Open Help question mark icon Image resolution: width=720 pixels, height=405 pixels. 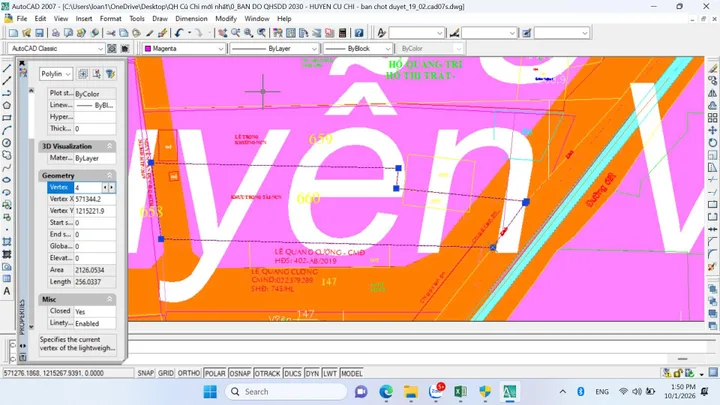coord(359,33)
